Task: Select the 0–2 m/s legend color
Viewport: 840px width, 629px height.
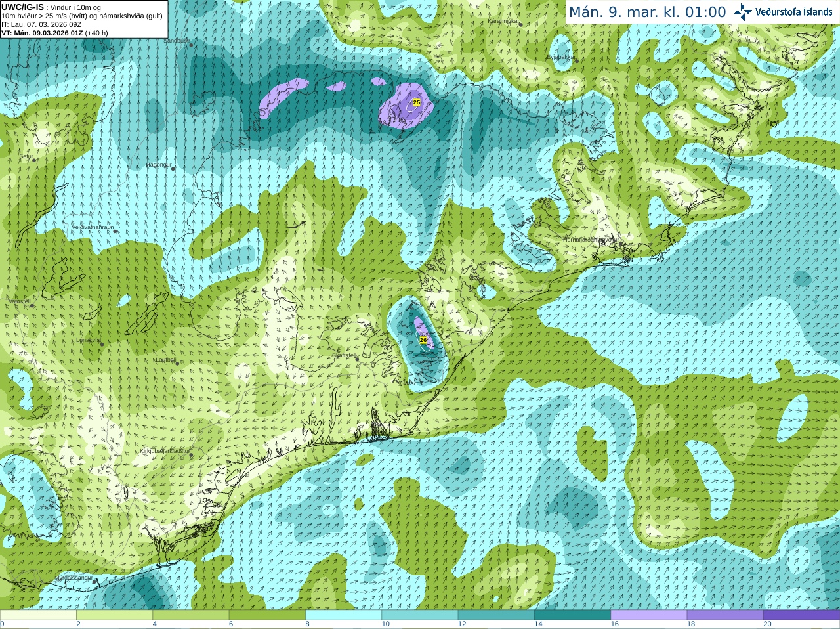Action: (38, 615)
